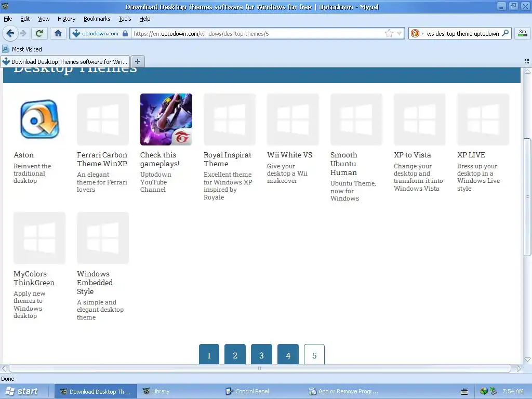This screenshot has height=399, width=532.
Task: Open the File menu
Action: point(8,19)
